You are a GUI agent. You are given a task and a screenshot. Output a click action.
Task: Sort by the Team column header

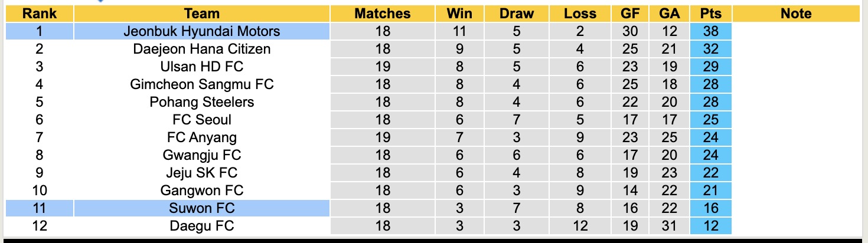(202, 14)
